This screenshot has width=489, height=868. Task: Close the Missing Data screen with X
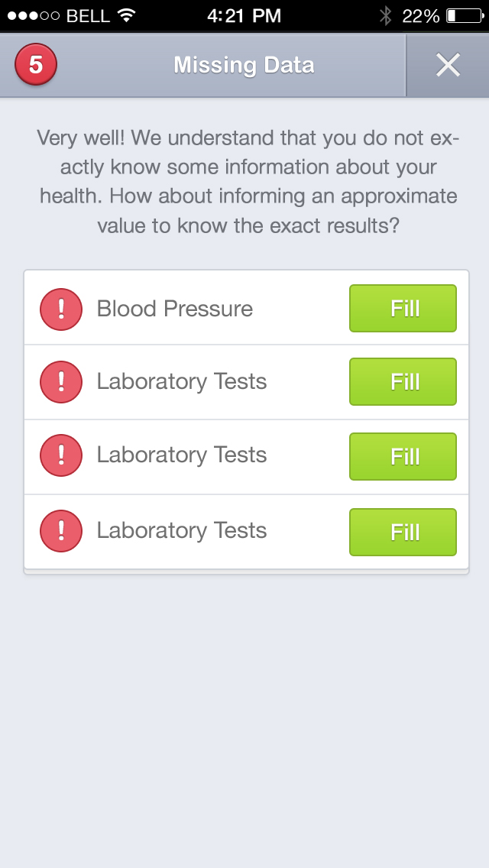click(x=448, y=66)
